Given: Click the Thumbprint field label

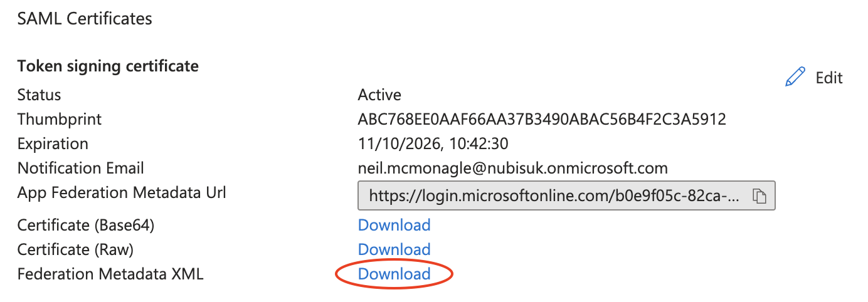Looking at the screenshot, I should coord(60,119).
